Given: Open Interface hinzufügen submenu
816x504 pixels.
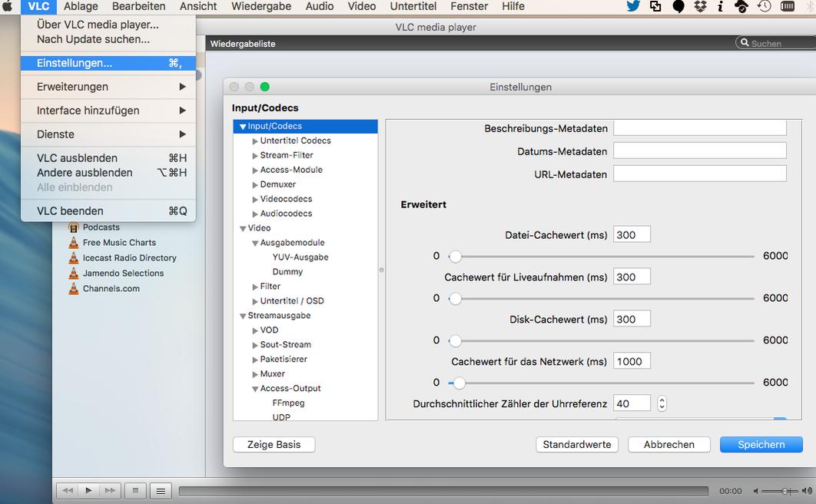Looking at the screenshot, I should tap(108, 111).
